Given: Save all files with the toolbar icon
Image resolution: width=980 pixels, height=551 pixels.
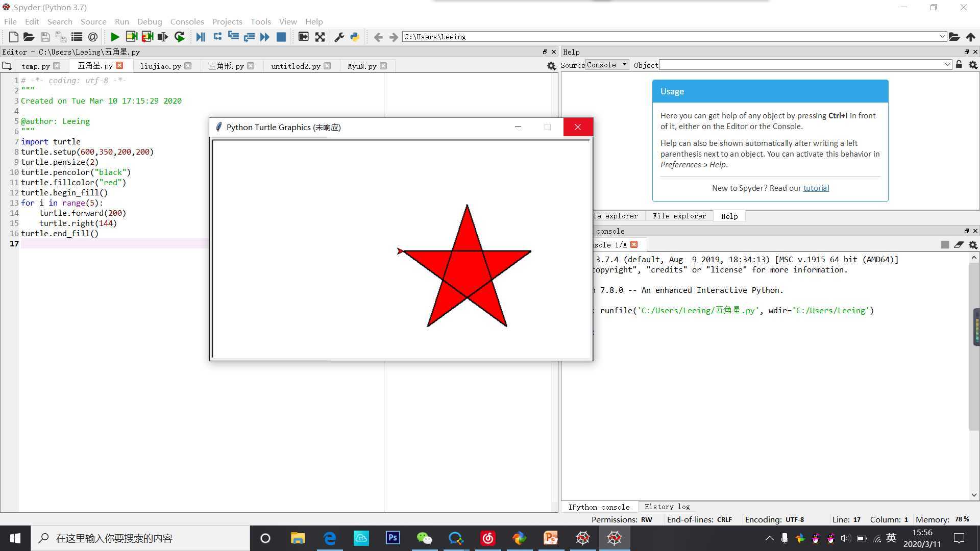Looking at the screenshot, I should 61,37.
